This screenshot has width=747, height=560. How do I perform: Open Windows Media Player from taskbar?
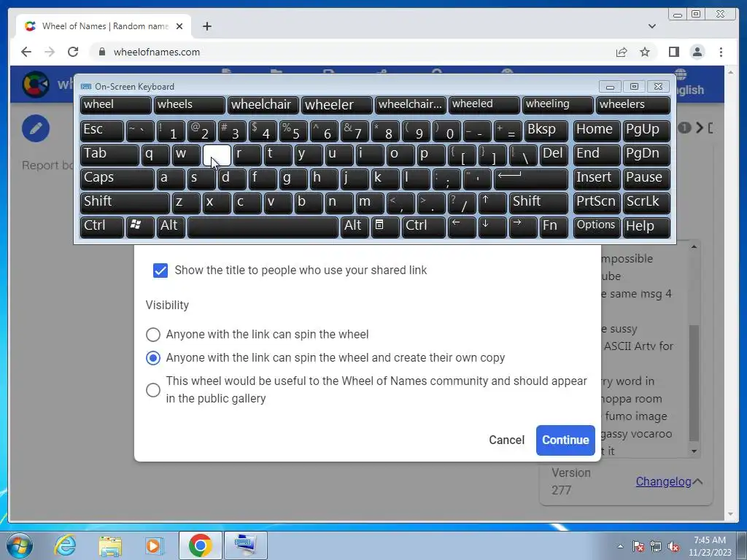pyautogui.click(x=154, y=545)
